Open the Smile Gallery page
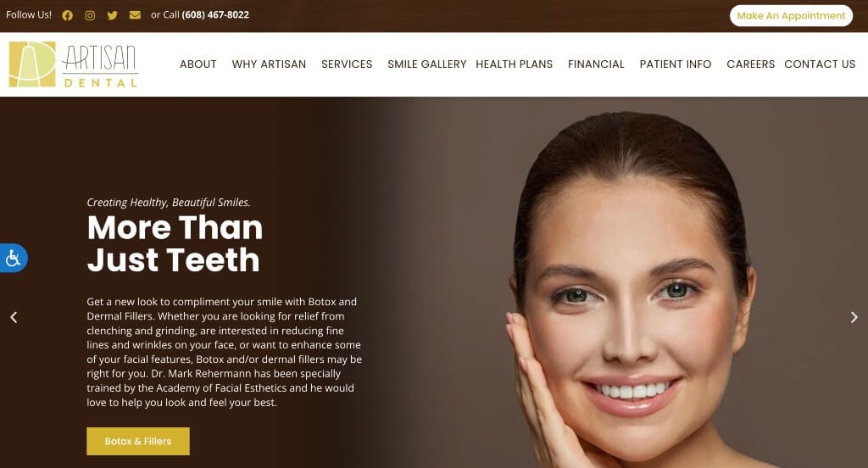Image resolution: width=868 pixels, height=468 pixels. point(427,64)
